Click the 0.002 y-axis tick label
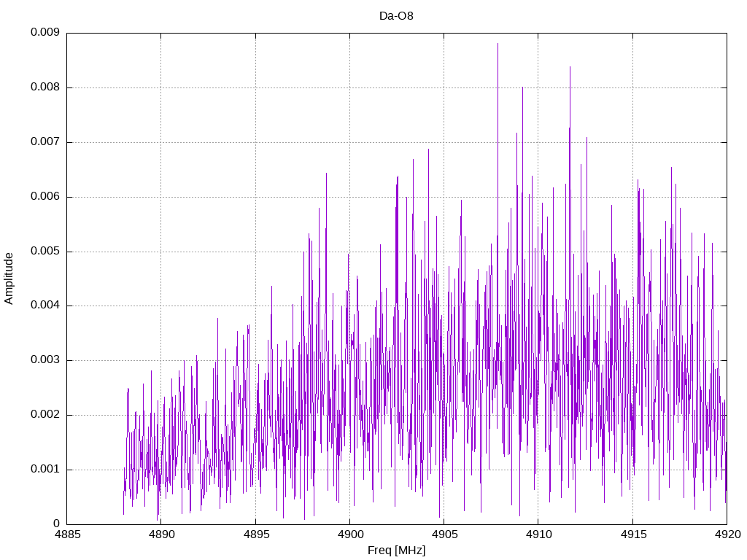 (45, 415)
